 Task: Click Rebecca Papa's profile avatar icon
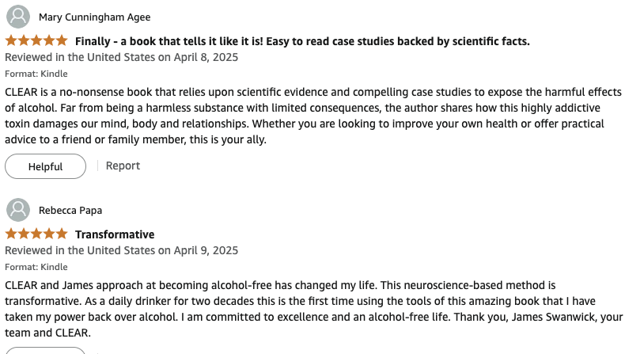[x=18, y=210]
